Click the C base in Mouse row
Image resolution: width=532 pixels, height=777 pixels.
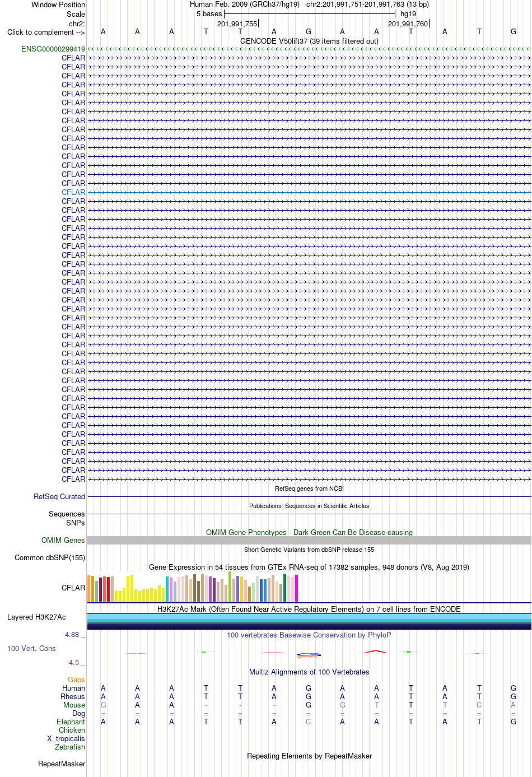tap(479, 705)
